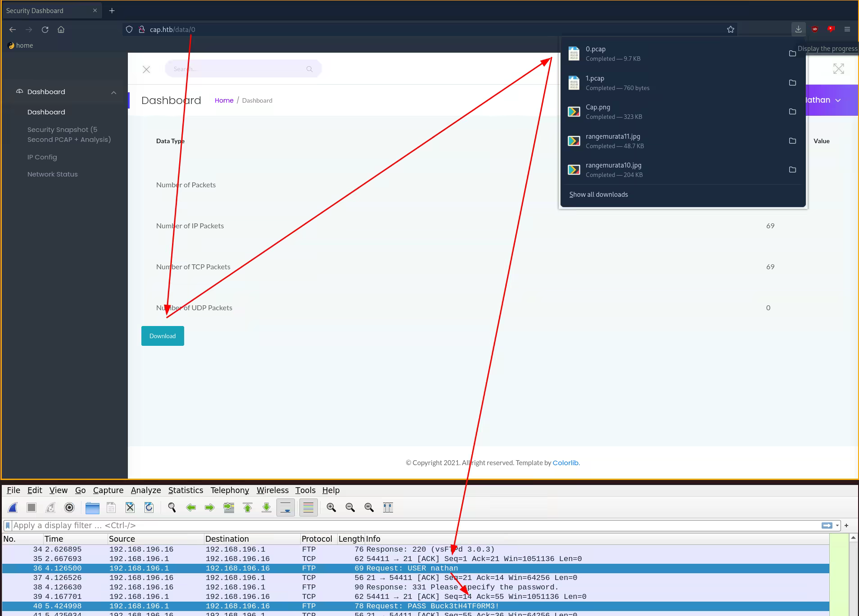Open the Analyze menu

pyautogui.click(x=145, y=490)
